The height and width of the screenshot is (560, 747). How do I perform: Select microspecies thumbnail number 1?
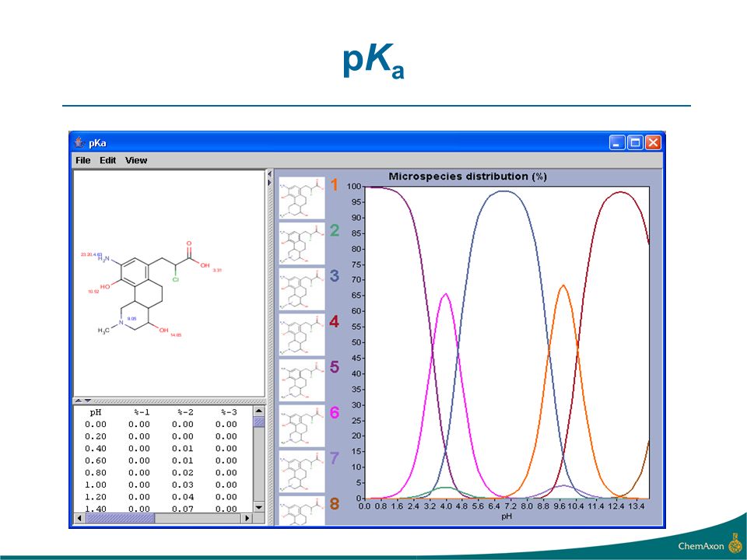pyautogui.click(x=302, y=198)
